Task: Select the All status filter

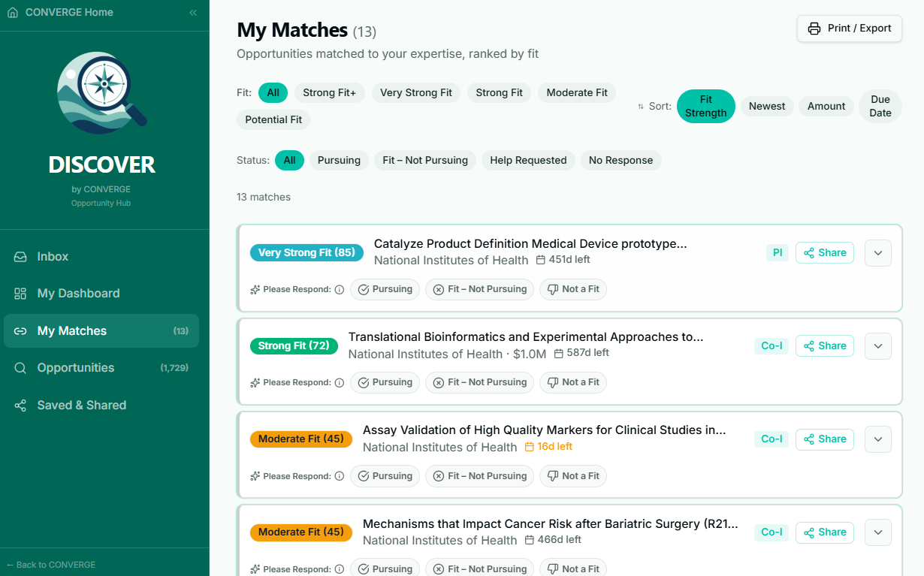Action: tap(289, 161)
